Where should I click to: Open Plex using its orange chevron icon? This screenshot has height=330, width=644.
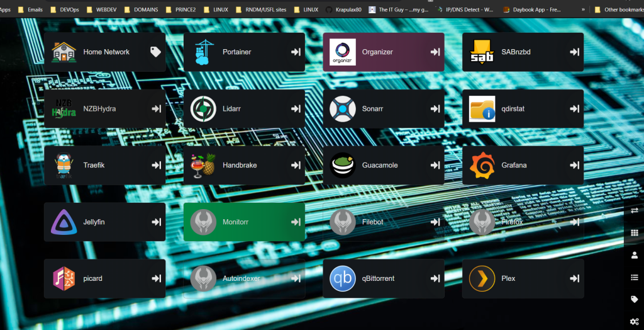(482, 278)
